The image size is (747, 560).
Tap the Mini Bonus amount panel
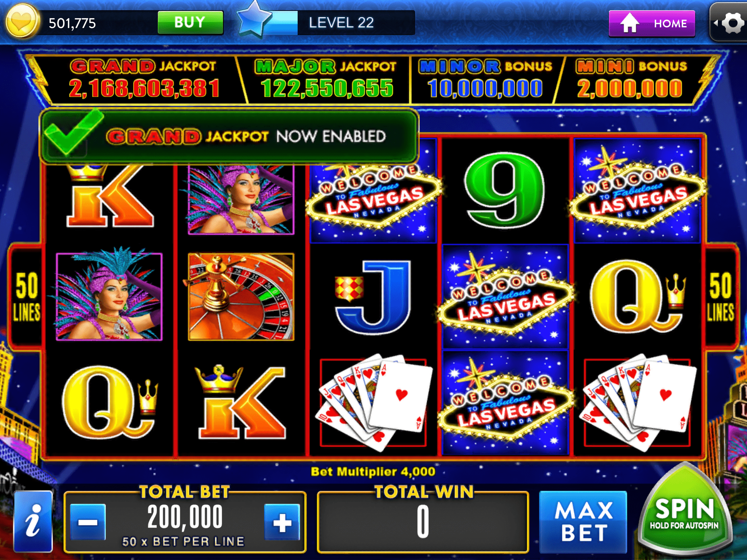pos(630,79)
